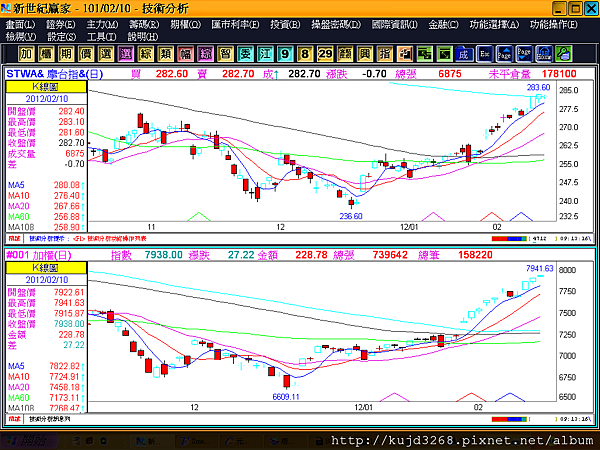Image resolution: width=600 pixels, height=450 pixels.
Task: Open the 期 futures toolbar button
Action: click(x=66, y=54)
